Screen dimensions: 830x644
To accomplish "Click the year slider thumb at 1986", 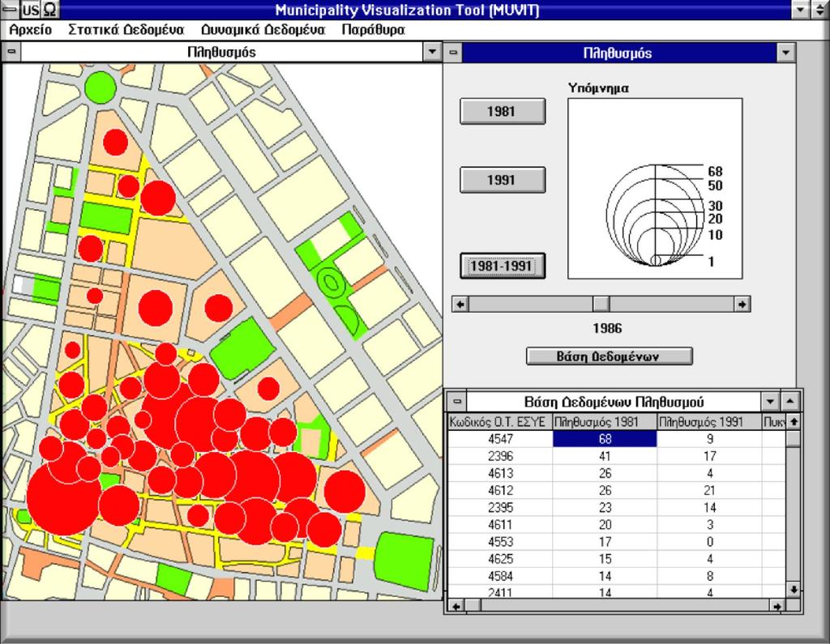I will 601,305.
